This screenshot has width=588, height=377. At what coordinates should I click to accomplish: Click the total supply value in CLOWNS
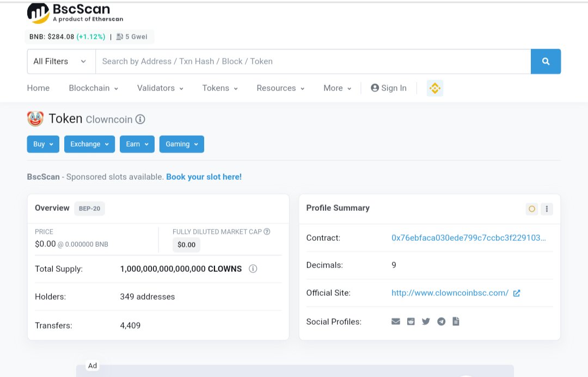[x=181, y=269]
